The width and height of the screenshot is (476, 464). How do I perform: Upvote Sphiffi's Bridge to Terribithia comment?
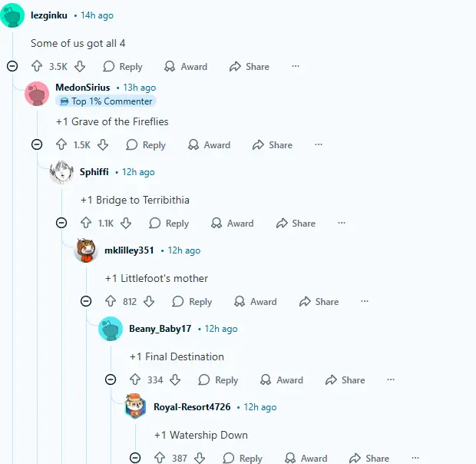[86, 223]
